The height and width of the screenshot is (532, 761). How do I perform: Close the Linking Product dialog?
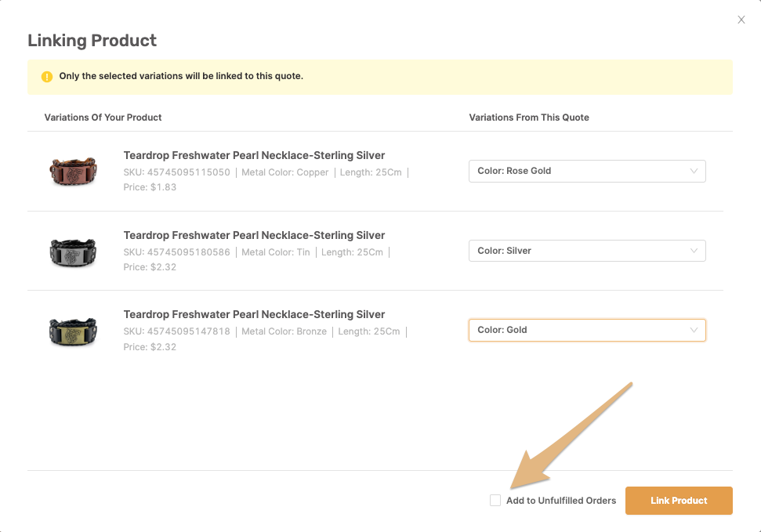pos(741,20)
